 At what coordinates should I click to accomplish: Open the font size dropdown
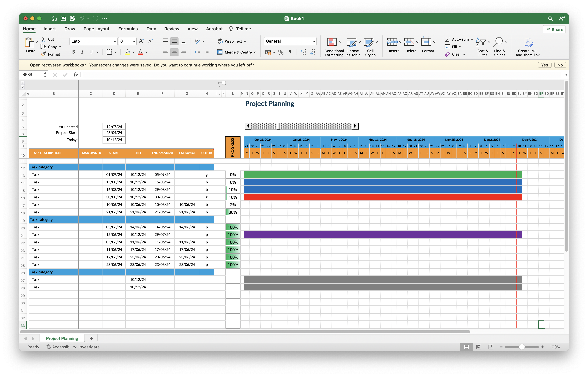click(x=134, y=41)
